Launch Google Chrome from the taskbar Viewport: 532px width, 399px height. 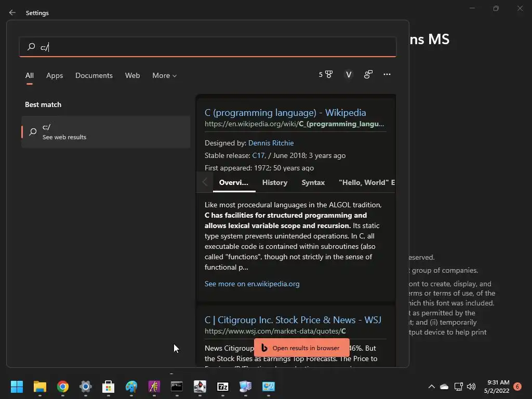(x=63, y=387)
